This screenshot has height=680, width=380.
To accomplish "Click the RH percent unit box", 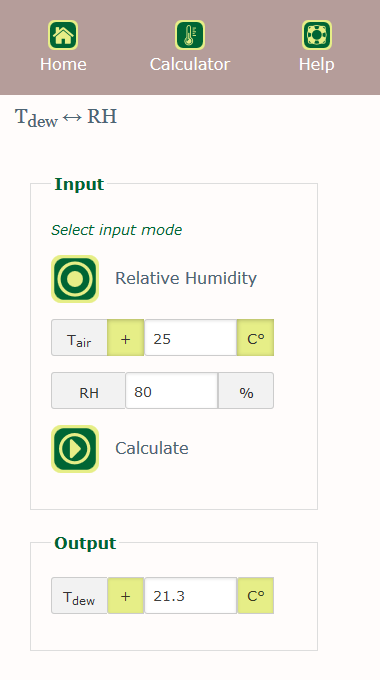I will [246, 391].
